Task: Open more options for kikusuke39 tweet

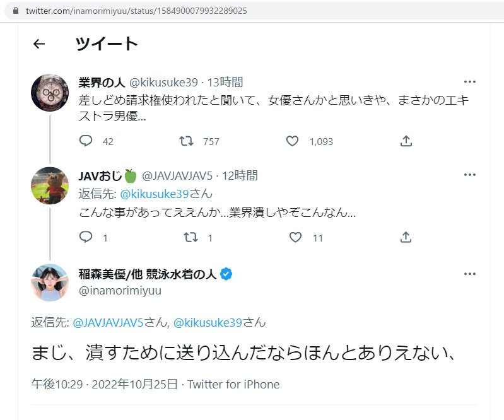Action: 469,81
